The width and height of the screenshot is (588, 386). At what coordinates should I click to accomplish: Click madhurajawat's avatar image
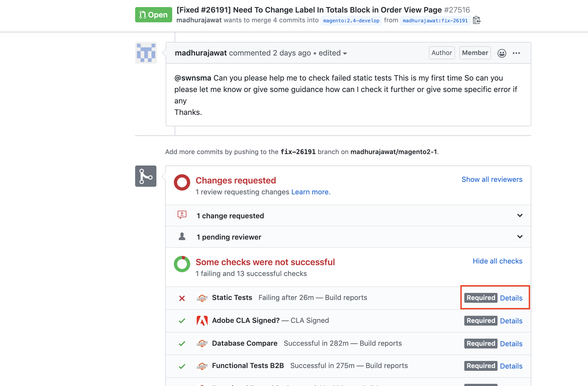[x=146, y=53]
